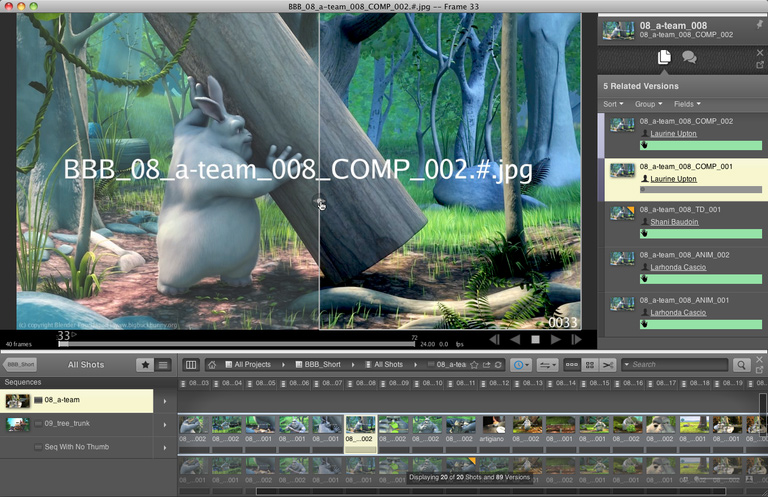Open the Sort dropdown
The height and width of the screenshot is (497, 768).
(613, 104)
